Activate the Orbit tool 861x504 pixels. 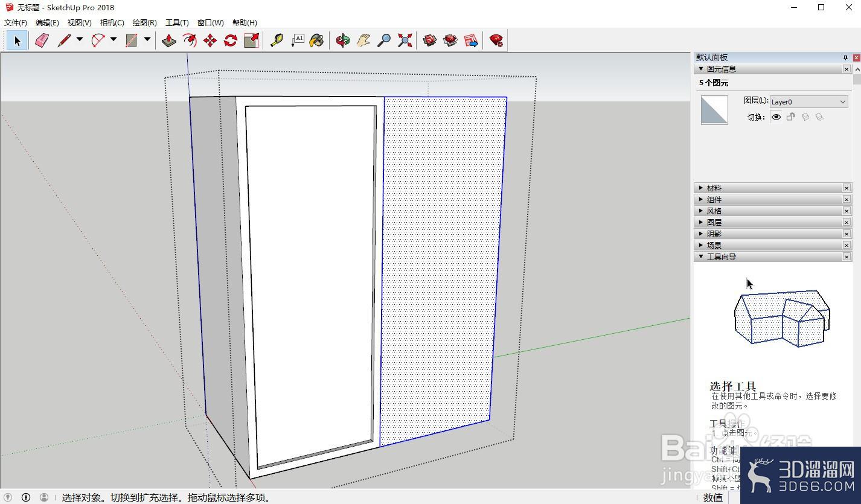[x=343, y=40]
